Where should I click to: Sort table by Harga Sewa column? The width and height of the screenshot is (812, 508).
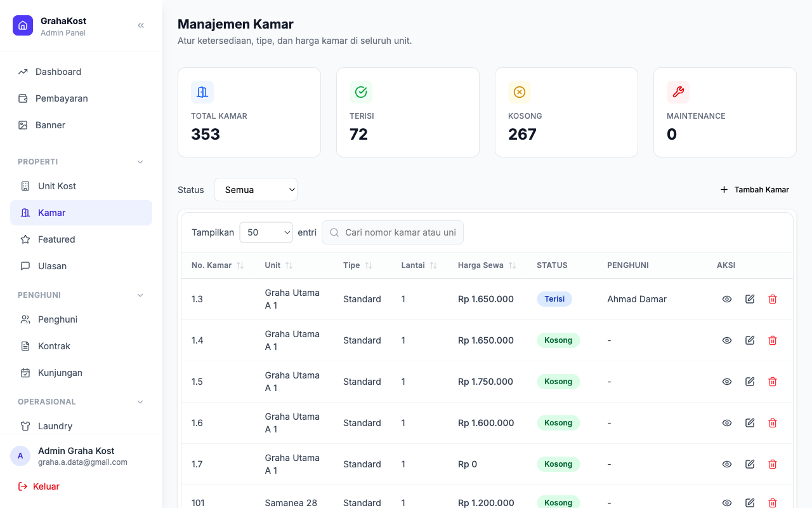[x=487, y=265]
